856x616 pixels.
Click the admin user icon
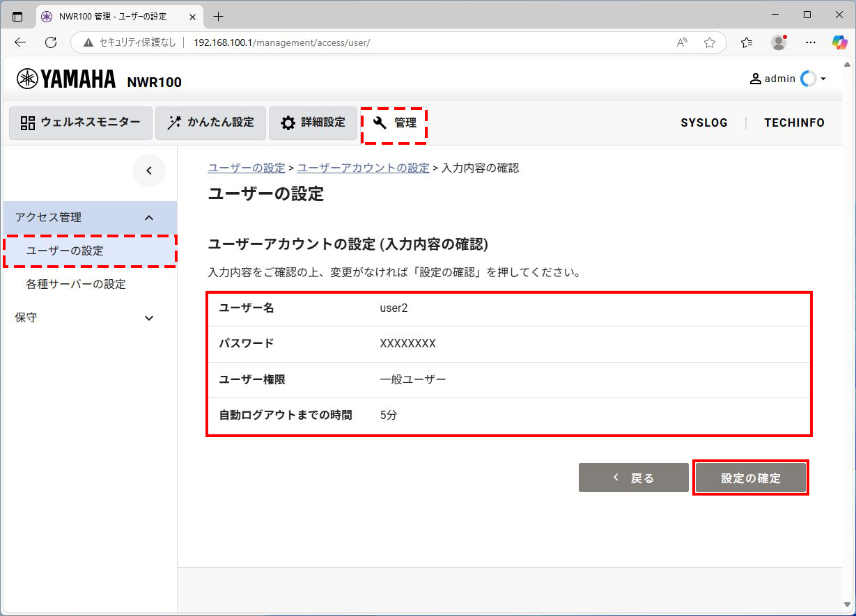tap(755, 79)
